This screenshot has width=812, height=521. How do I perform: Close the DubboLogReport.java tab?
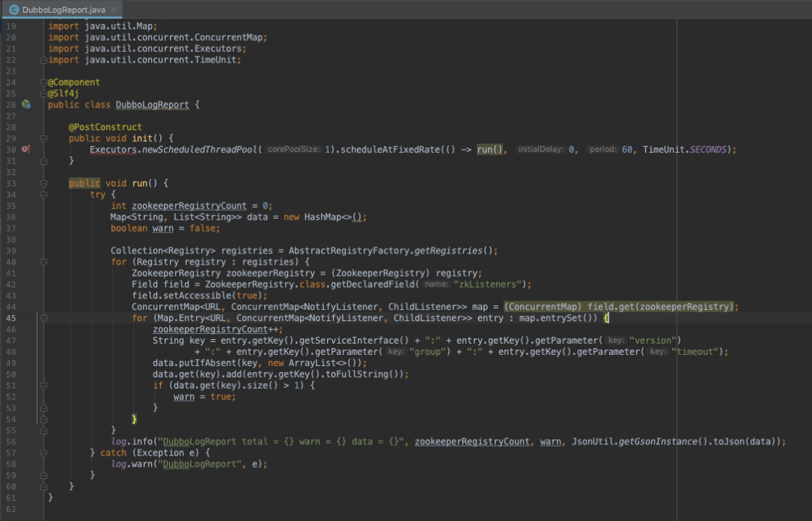(x=114, y=9)
